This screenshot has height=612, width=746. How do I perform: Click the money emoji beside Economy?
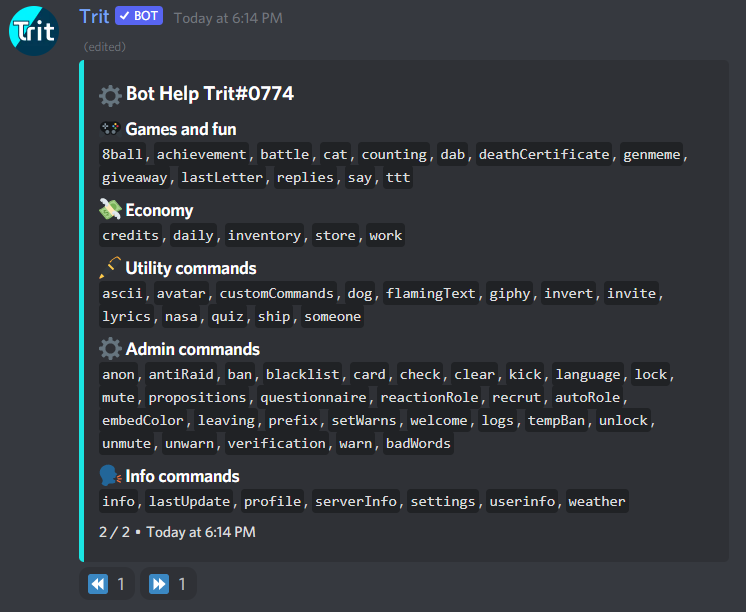coord(110,210)
